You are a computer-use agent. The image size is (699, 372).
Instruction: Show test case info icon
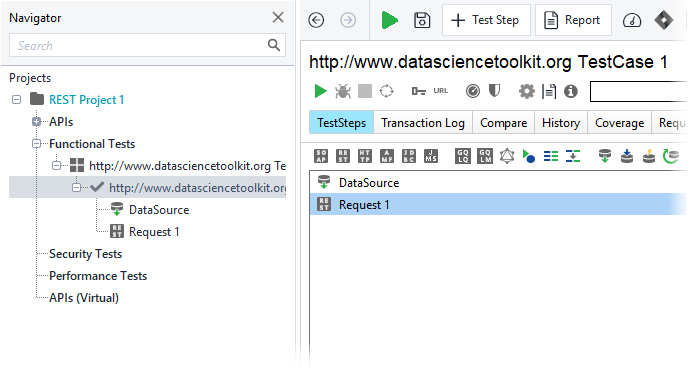[571, 91]
